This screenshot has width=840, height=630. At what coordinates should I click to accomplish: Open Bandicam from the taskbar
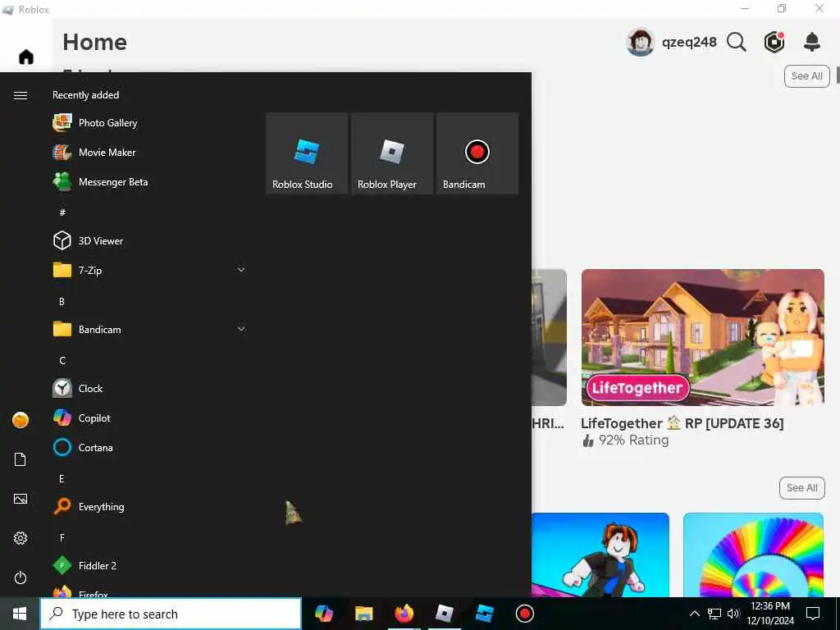[x=524, y=614]
